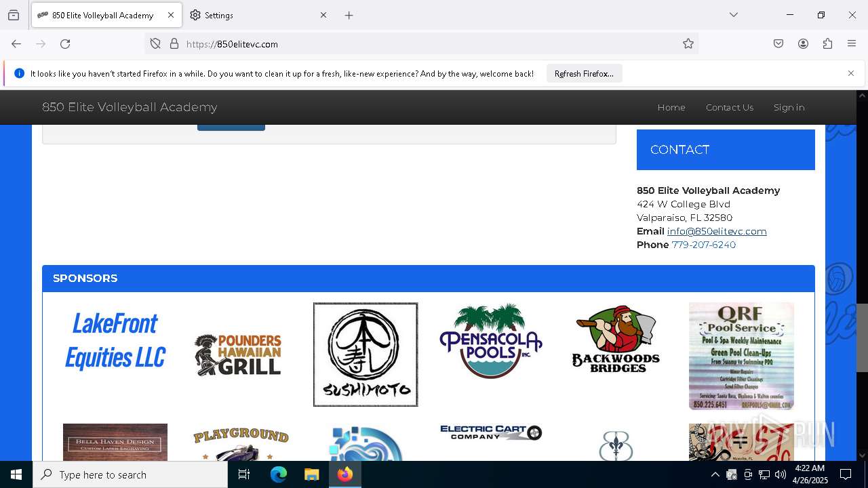The width and height of the screenshot is (868, 488).
Task: Bookmark this page with the star icon
Action: tap(688, 44)
